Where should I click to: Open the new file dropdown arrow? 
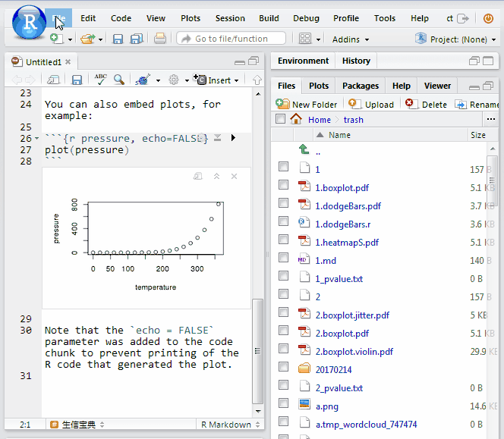point(70,40)
